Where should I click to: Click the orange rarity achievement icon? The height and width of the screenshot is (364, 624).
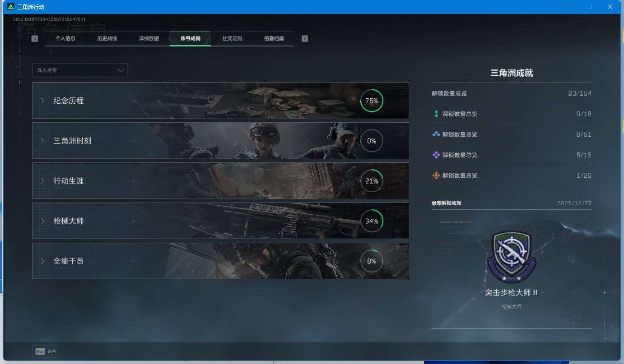coord(436,175)
